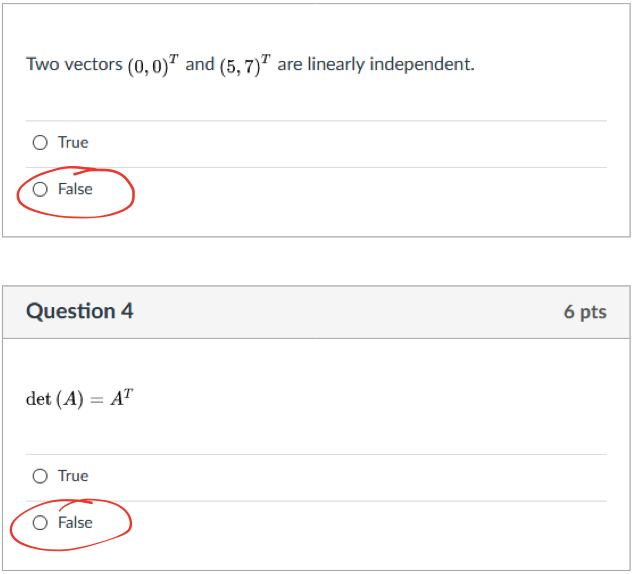The height and width of the screenshot is (574, 634).
Task: Click "det (A)" in the Question 4 formula
Action: coord(56,399)
